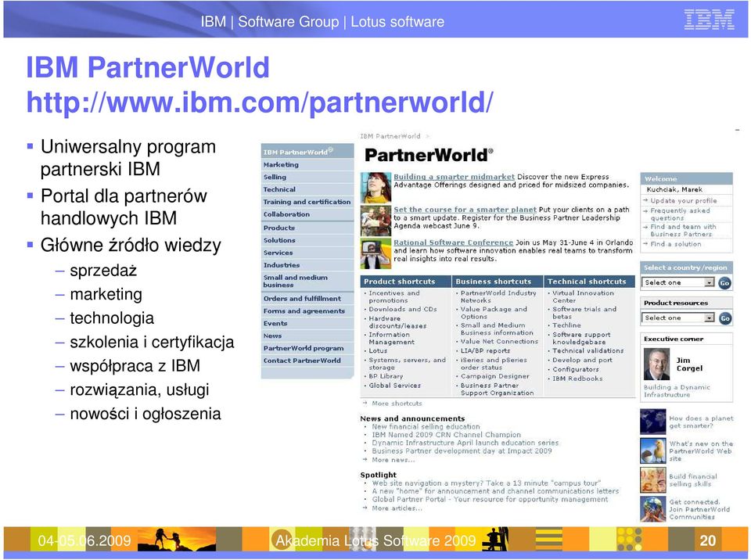Open Incentives and promotions shortcut
The height and width of the screenshot is (560, 751).
[x=394, y=296]
